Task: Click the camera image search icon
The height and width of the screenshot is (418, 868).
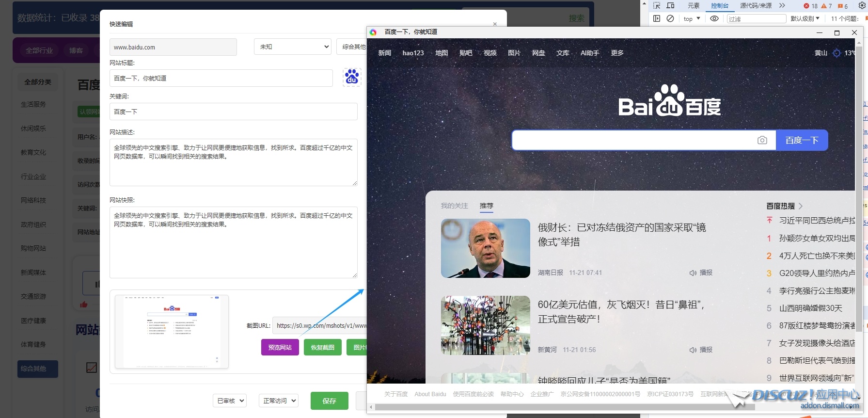Action: point(762,140)
